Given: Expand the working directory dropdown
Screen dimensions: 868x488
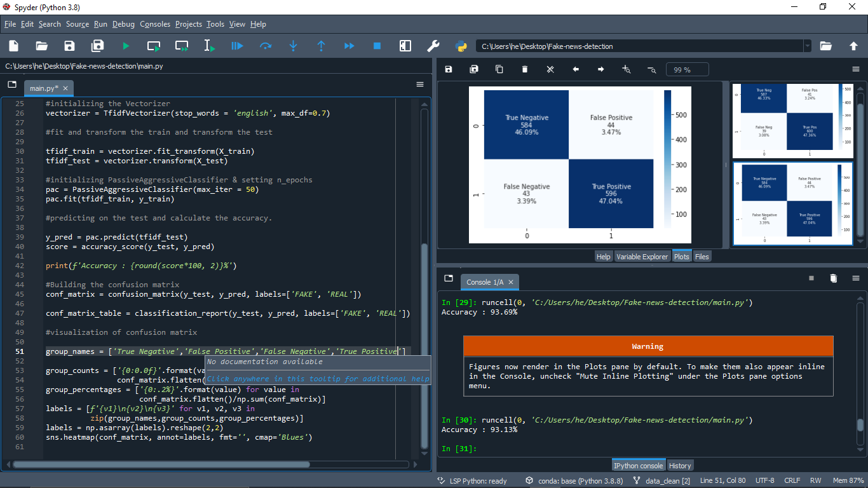Looking at the screenshot, I should coord(807,46).
